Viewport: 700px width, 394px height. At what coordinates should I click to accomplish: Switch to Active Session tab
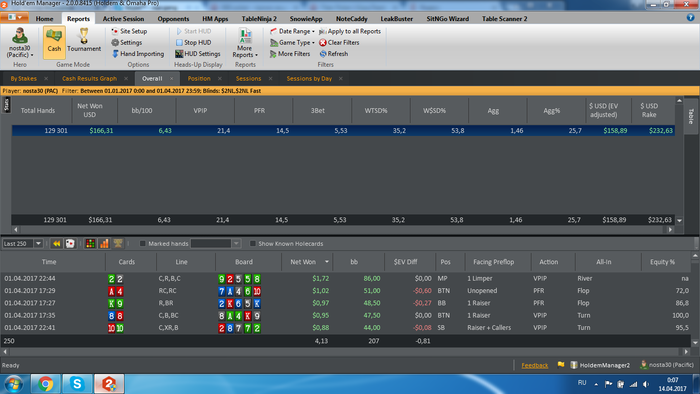[123, 19]
